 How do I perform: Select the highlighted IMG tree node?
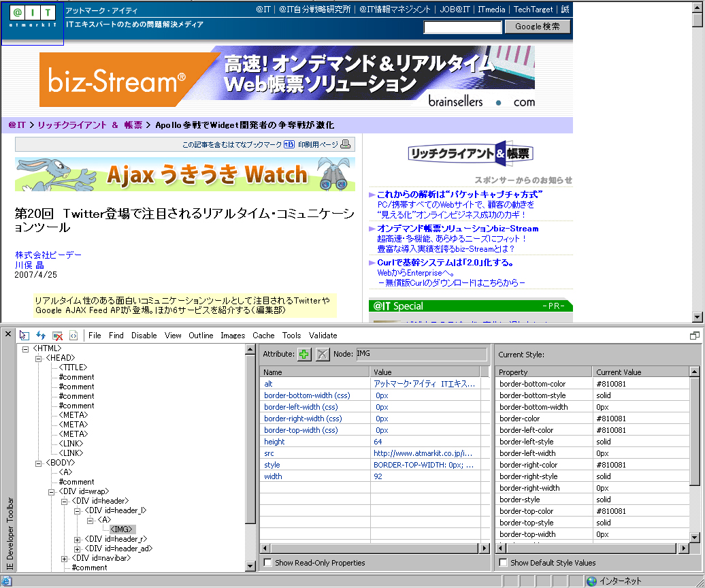point(121,529)
